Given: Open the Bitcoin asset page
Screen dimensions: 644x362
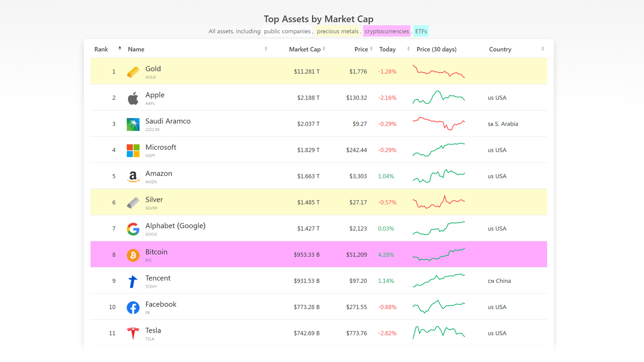Looking at the screenshot, I should click(156, 252).
